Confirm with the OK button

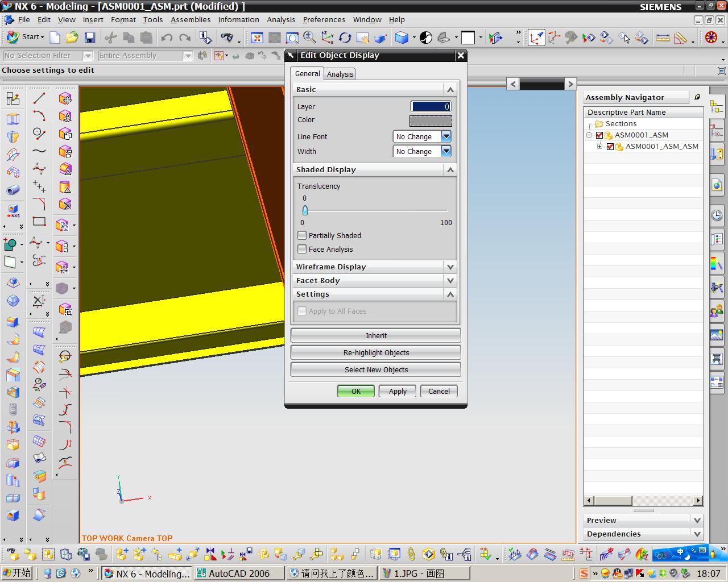(x=356, y=391)
